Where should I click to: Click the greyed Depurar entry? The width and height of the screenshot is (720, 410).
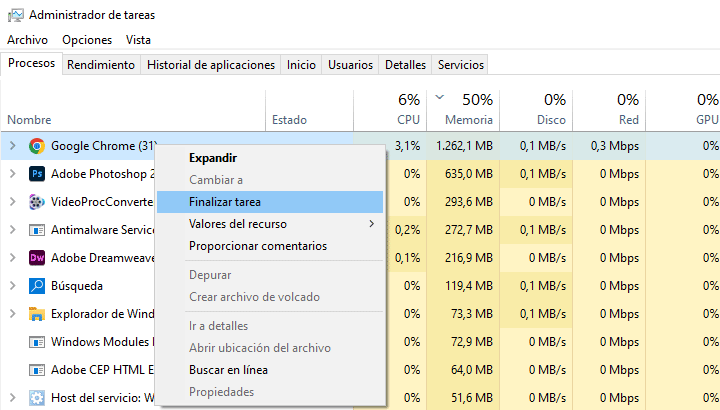(x=270, y=275)
